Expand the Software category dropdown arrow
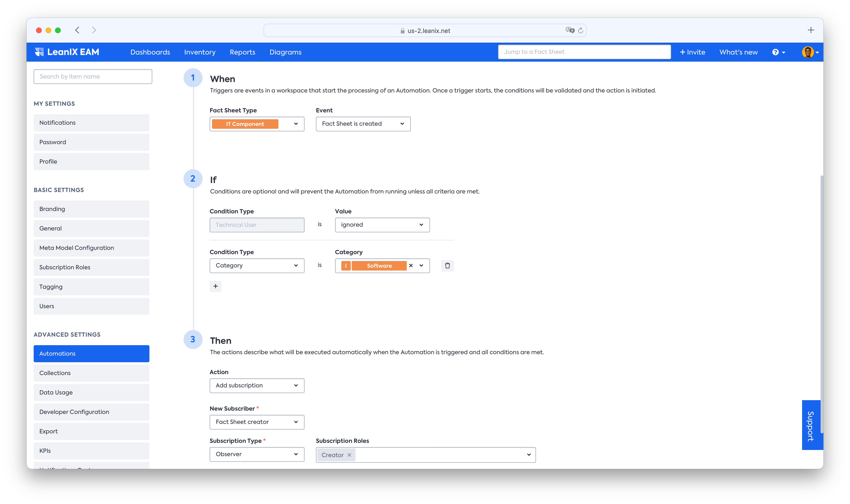The image size is (850, 504). (x=421, y=266)
